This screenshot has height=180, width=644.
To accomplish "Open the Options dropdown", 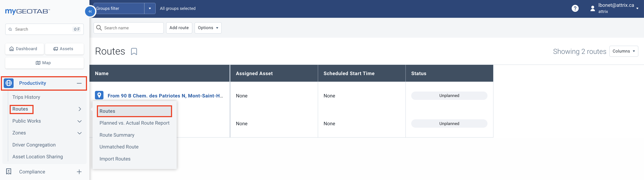I will tap(208, 28).
